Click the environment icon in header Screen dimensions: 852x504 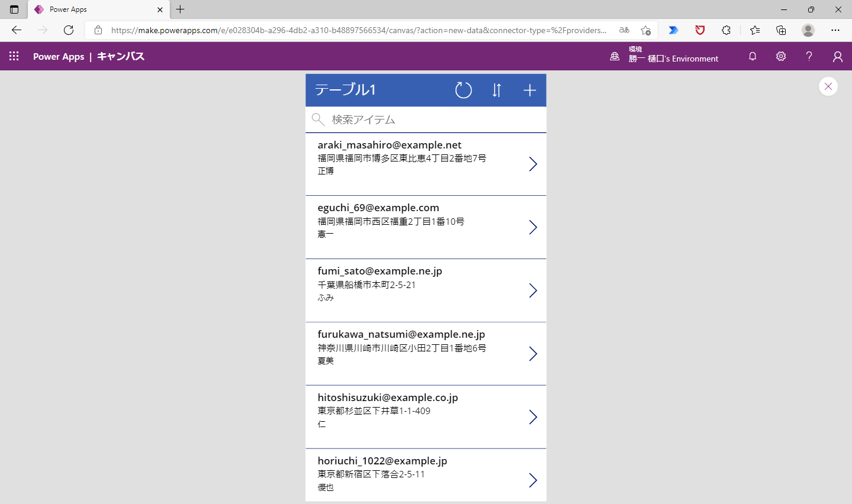(615, 56)
